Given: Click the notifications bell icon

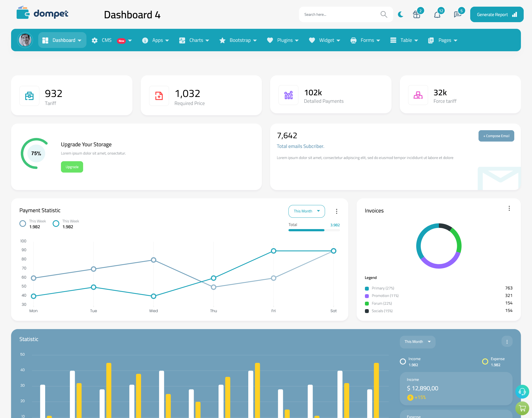Looking at the screenshot, I should pos(437,14).
